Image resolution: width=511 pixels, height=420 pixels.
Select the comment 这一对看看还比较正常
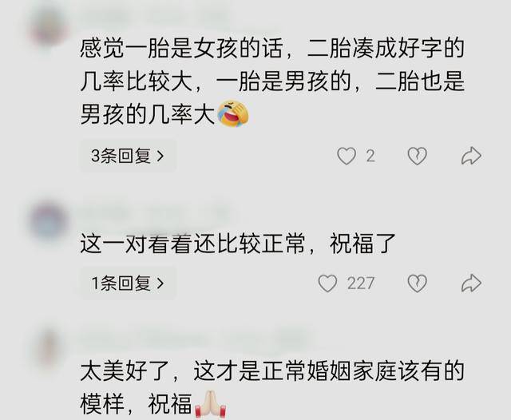238,244
